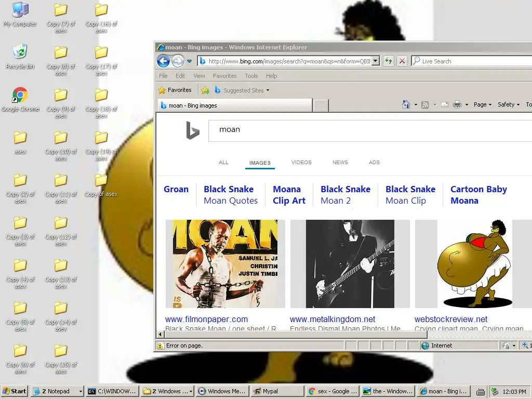
Task: Click 'Black Snake Moan Quotes' suggestion
Action: pyautogui.click(x=231, y=195)
